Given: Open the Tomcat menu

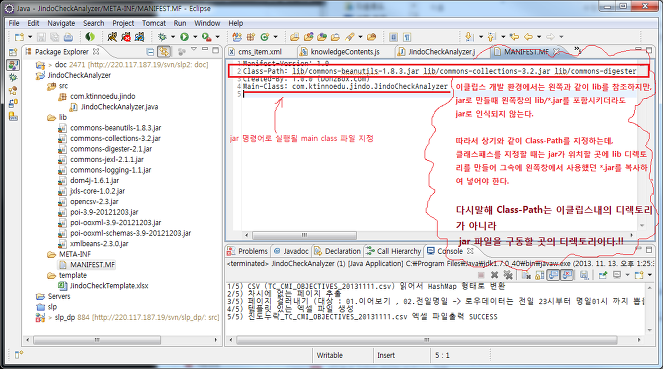Looking at the screenshot, I should [154, 23].
